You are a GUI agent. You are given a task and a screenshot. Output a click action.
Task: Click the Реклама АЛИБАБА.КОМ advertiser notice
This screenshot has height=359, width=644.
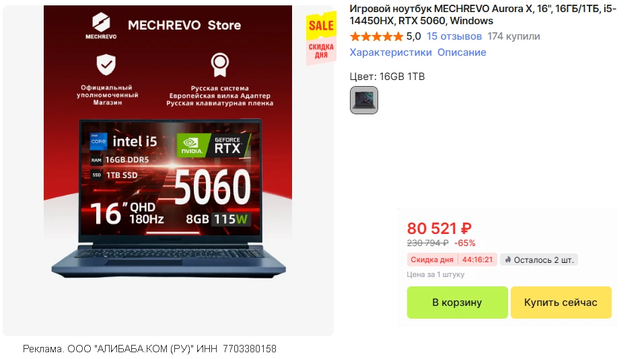coord(149,349)
